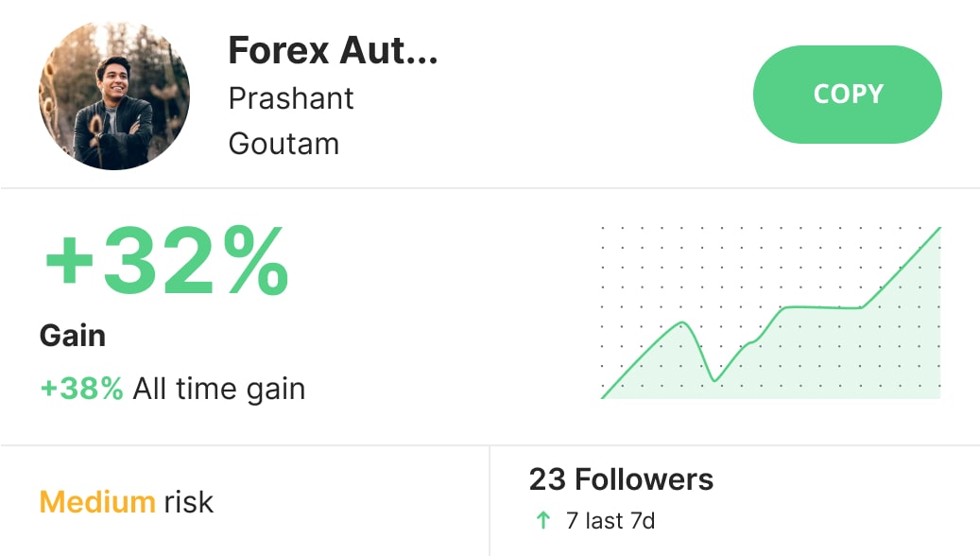This screenshot has height=556, width=980.
Task: Click the first small peak of the chart line
Action: coord(682,323)
